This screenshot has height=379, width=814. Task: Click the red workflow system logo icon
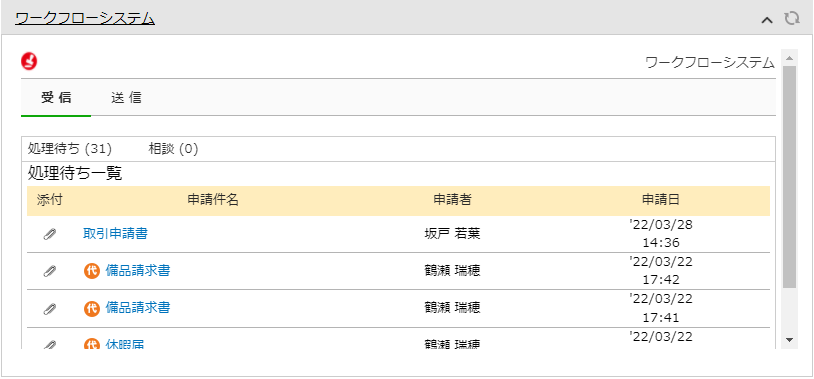tap(29, 61)
